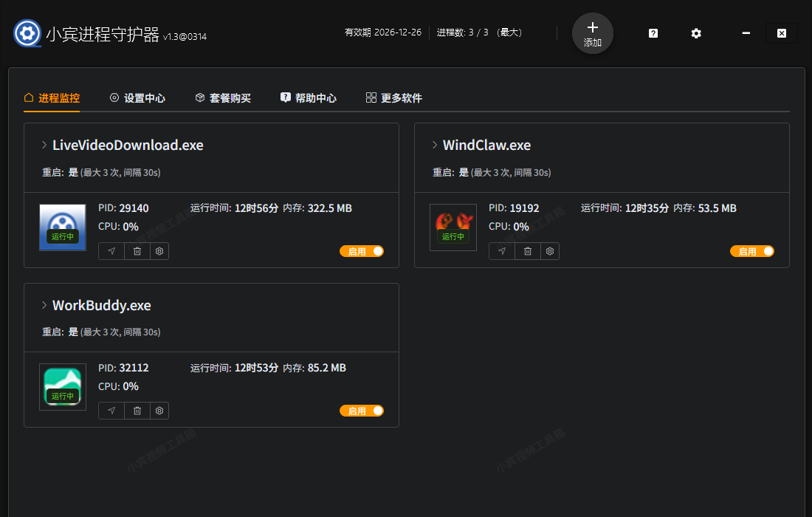Expand the LiveVideoDownload.exe chevron
Viewport: 812px width, 517px height.
pos(44,145)
